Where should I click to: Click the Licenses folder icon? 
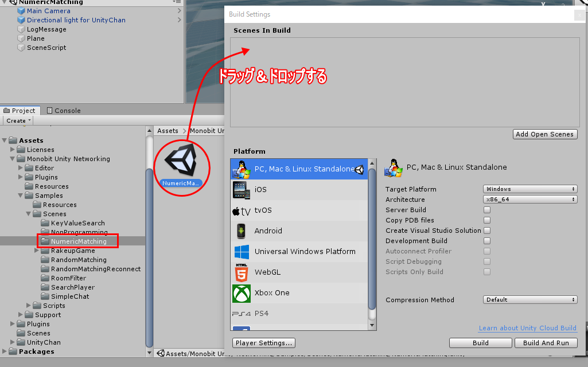tap(21, 150)
